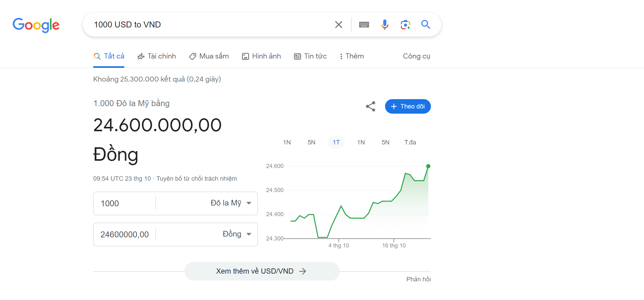Screen dimensions: 644x300
Task: Select the T.đa max chart range
Action: pos(410,142)
